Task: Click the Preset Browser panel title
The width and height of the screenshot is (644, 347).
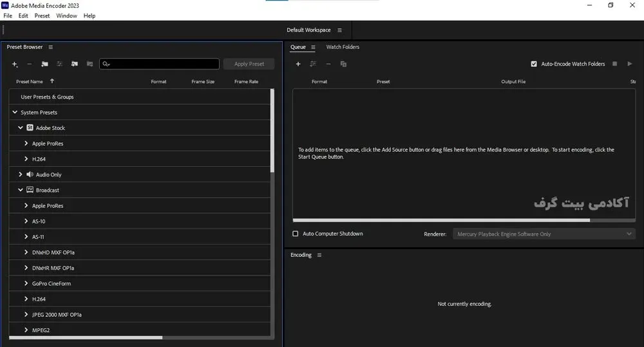Action: (x=24, y=47)
